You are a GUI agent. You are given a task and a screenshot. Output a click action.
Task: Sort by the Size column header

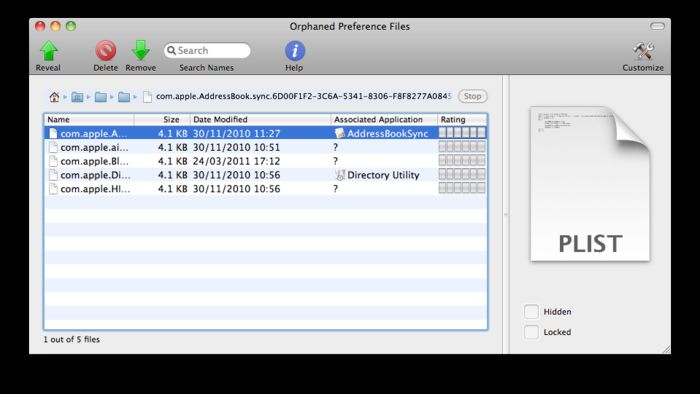[x=162, y=120]
